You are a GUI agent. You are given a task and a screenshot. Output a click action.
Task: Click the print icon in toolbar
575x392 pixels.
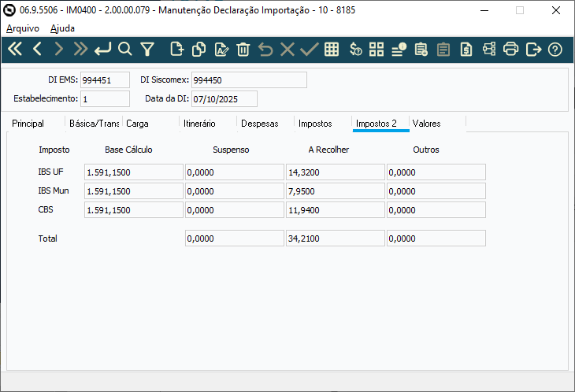pos(510,49)
